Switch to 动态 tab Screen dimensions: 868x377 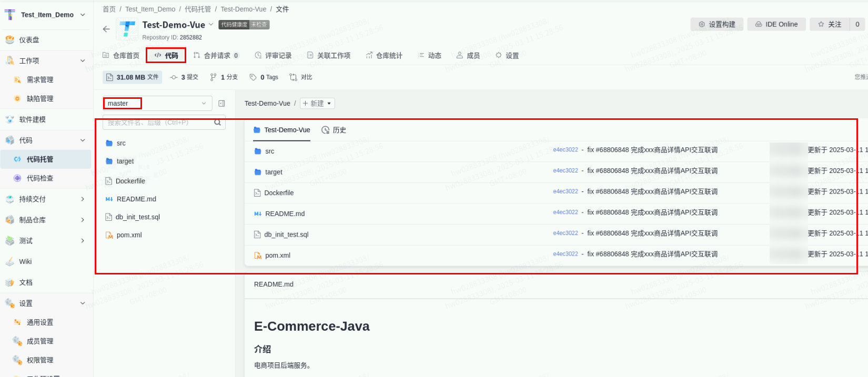coord(430,55)
